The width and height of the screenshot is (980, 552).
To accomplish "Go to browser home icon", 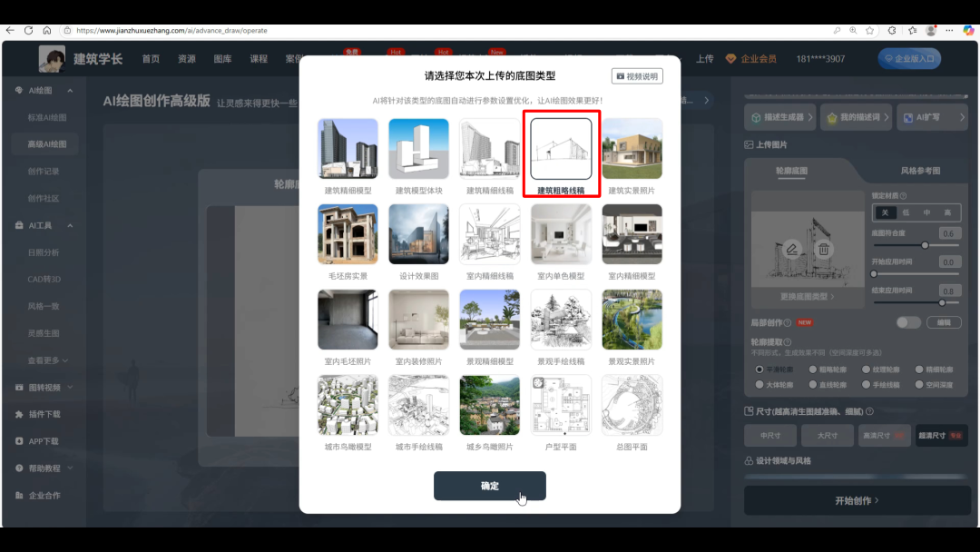I will point(47,30).
